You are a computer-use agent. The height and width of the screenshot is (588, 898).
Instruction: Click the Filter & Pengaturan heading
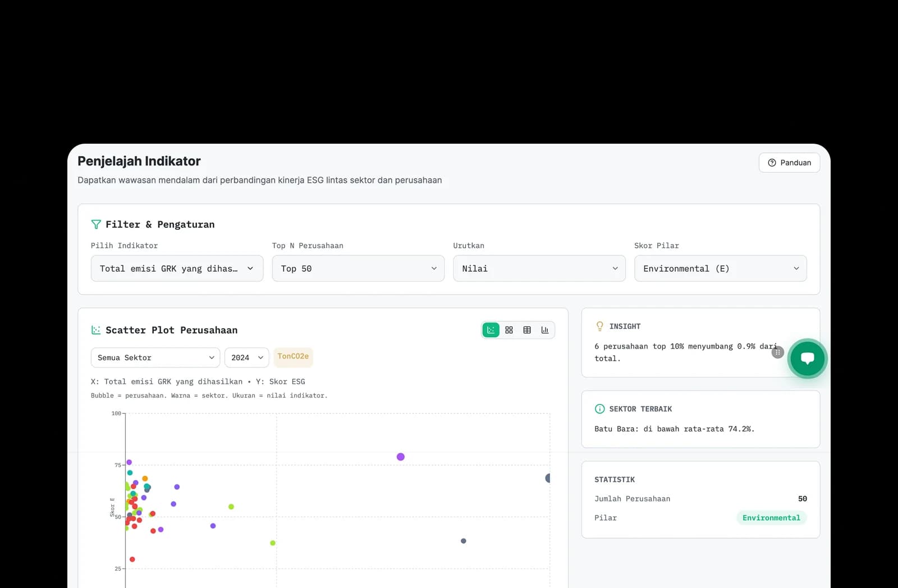point(160,224)
